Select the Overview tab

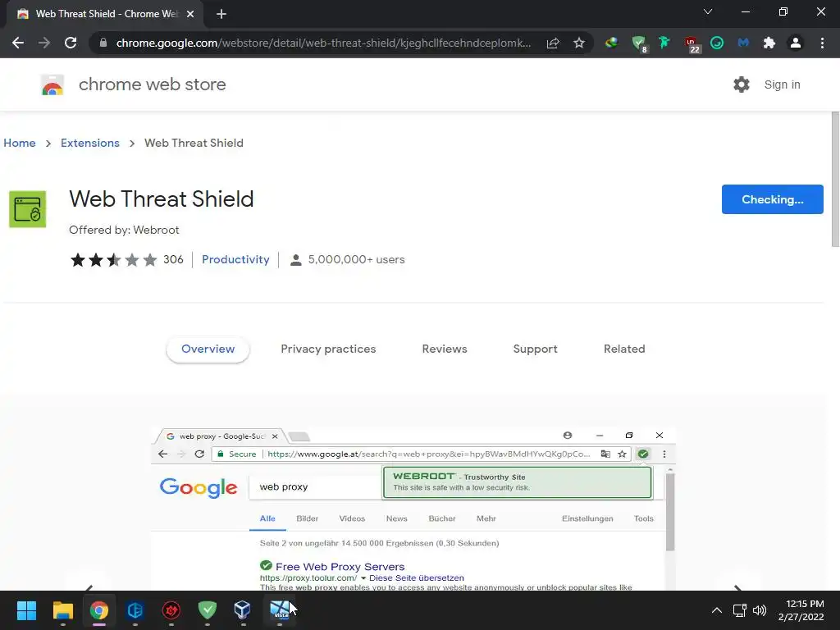208,349
